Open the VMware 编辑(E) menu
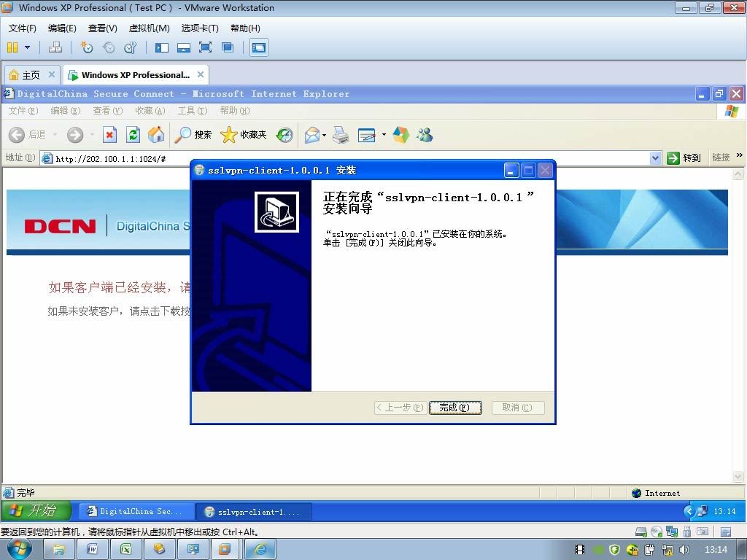Screen dimensions: 747x560 62,28
